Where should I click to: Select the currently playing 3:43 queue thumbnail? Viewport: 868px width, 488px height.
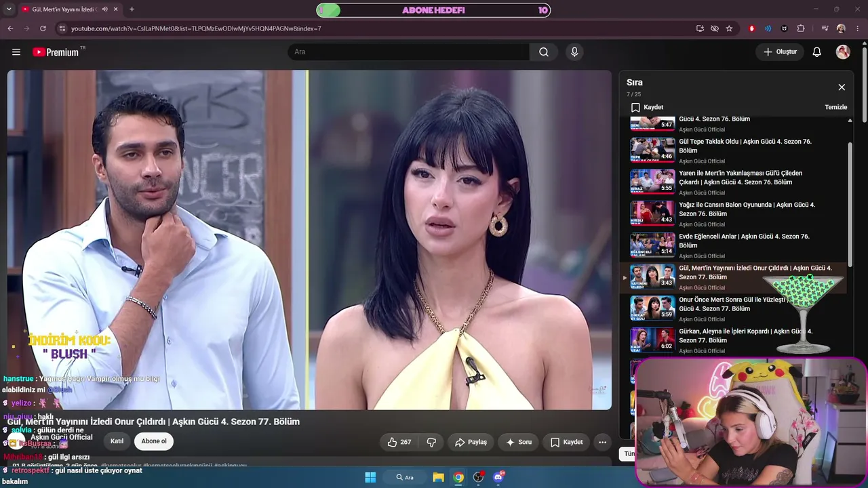click(x=652, y=277)
